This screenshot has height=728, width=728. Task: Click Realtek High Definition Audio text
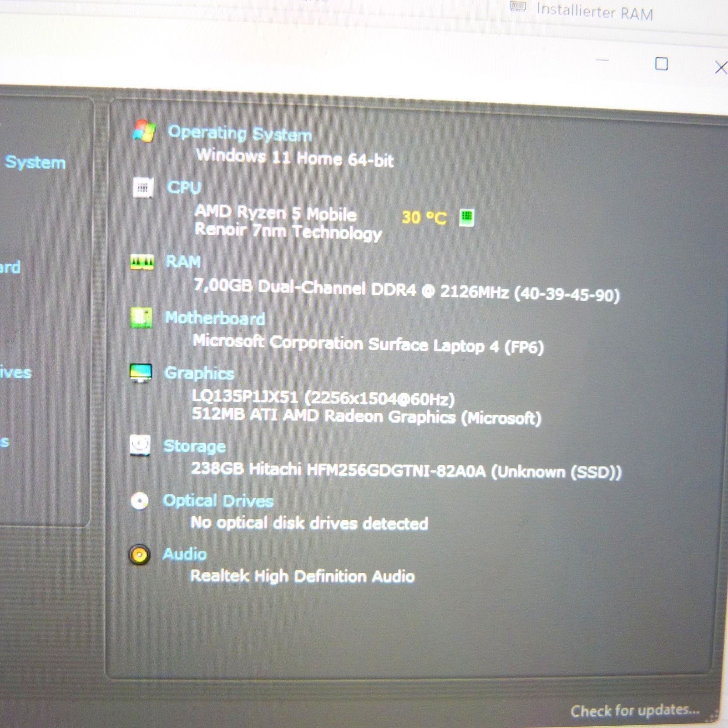[303, 576]
